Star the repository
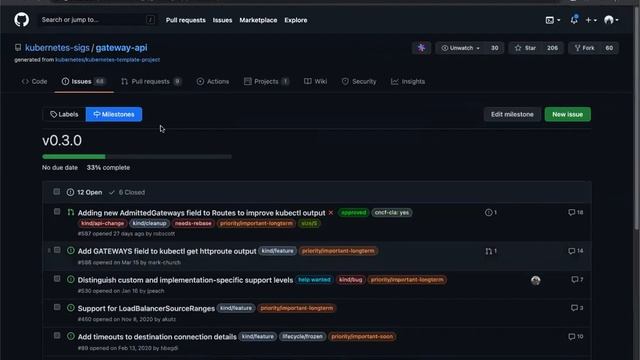640x360 pixels. [x=525, y=48]
